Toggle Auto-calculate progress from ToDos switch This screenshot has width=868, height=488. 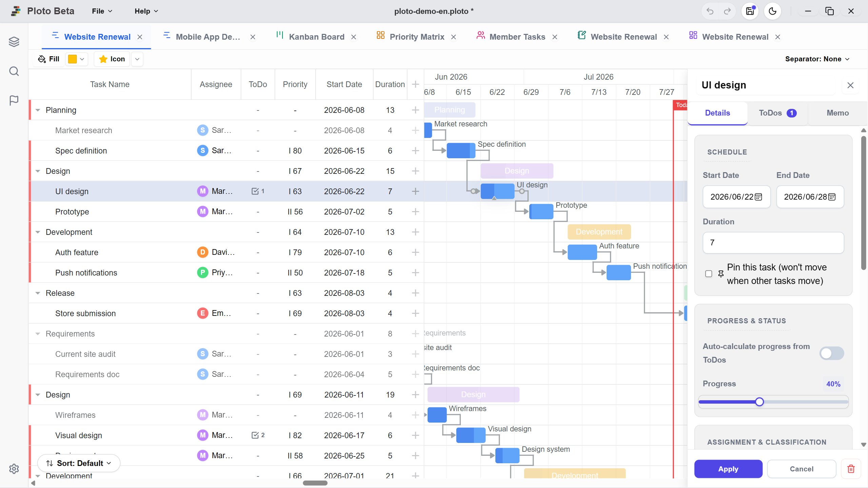click(x=832, y=353)
